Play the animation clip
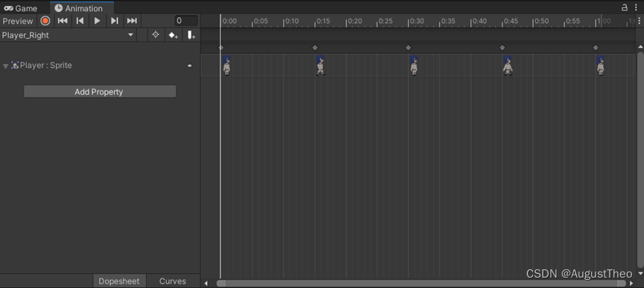The image size is (644, 288). click(x=98, y=21)
